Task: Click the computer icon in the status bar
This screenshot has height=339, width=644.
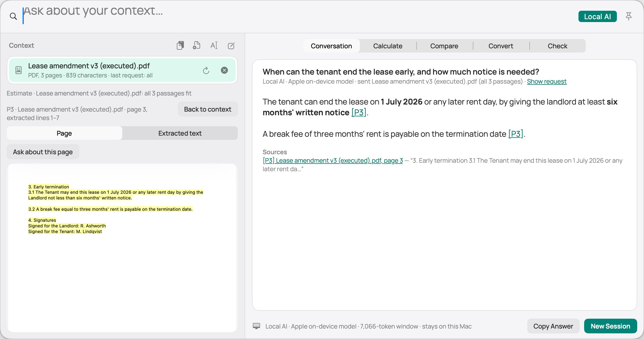Action: click(256, 326)
